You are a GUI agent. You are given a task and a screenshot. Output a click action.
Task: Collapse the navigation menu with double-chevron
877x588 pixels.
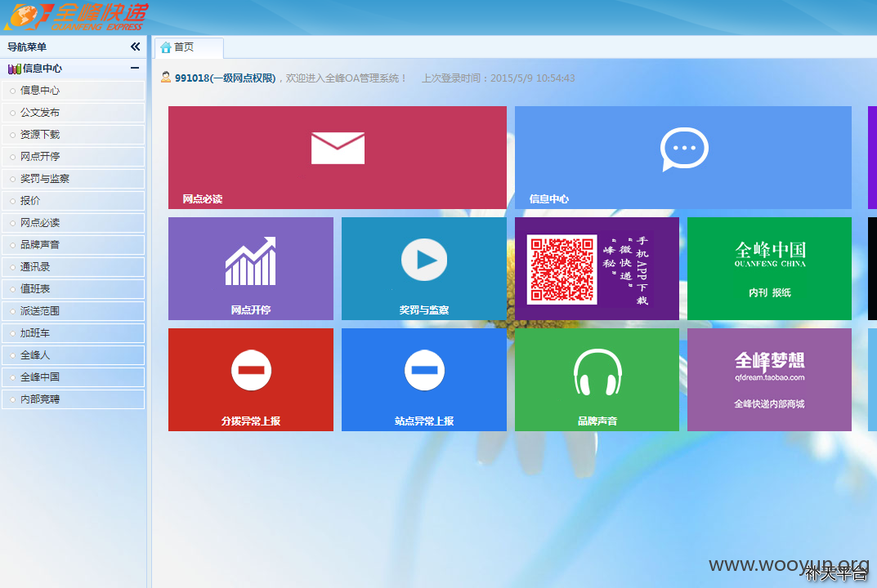[x=136, y=47]
